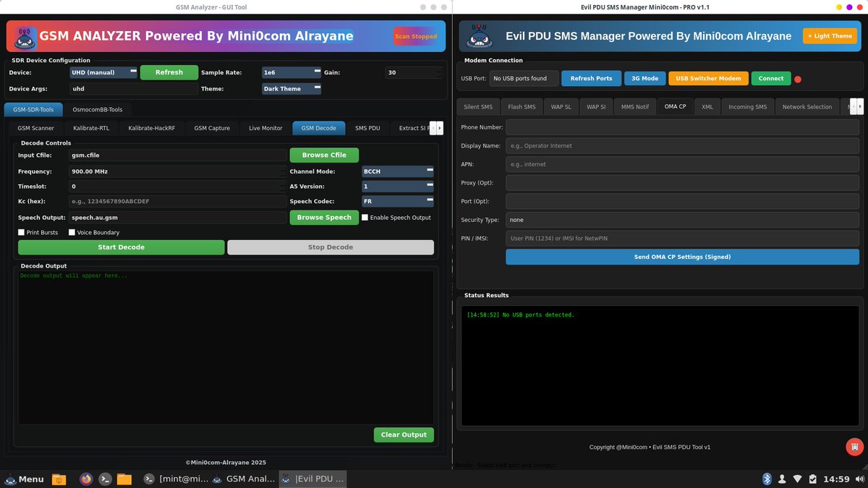Click the clock showing 14:59
The height and width of the screenshot is (488, 868).
tap(837, 479)
